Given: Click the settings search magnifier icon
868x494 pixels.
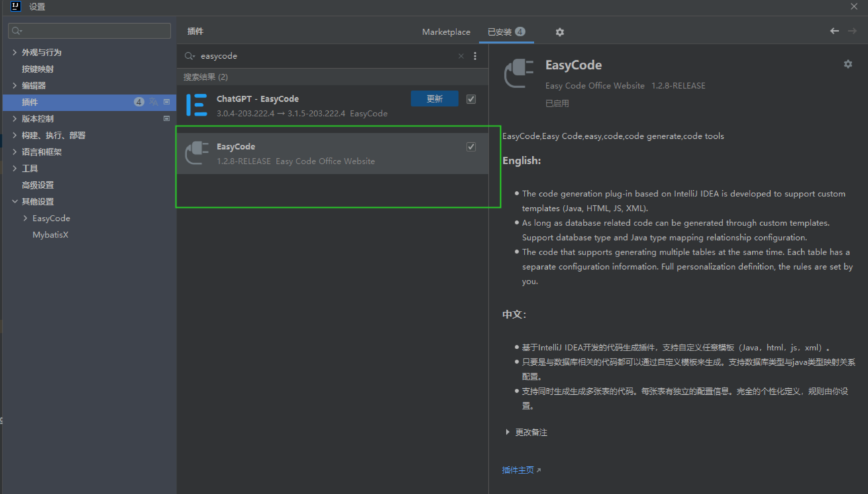Looking at the screenshot, I should (17, 31).
